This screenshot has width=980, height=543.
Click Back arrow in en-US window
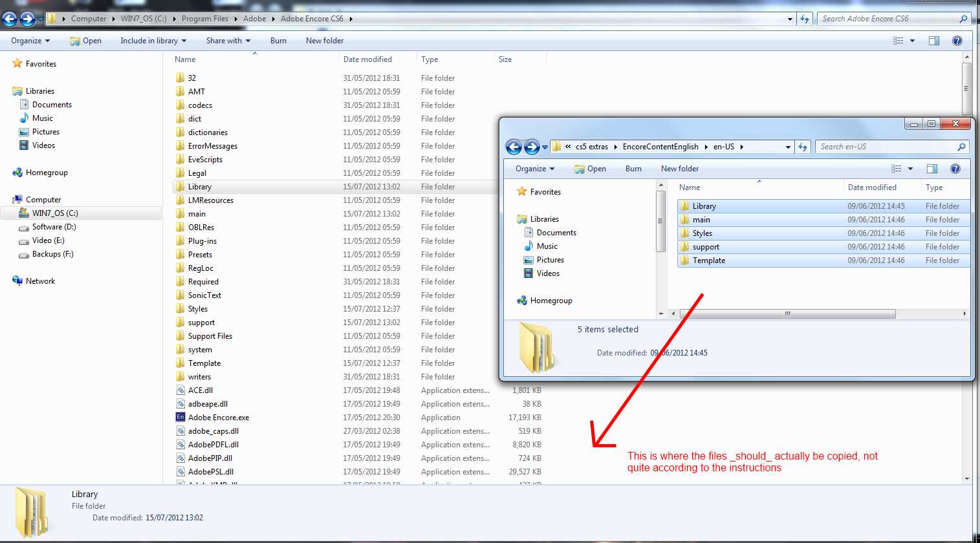[x=514, y=147]
